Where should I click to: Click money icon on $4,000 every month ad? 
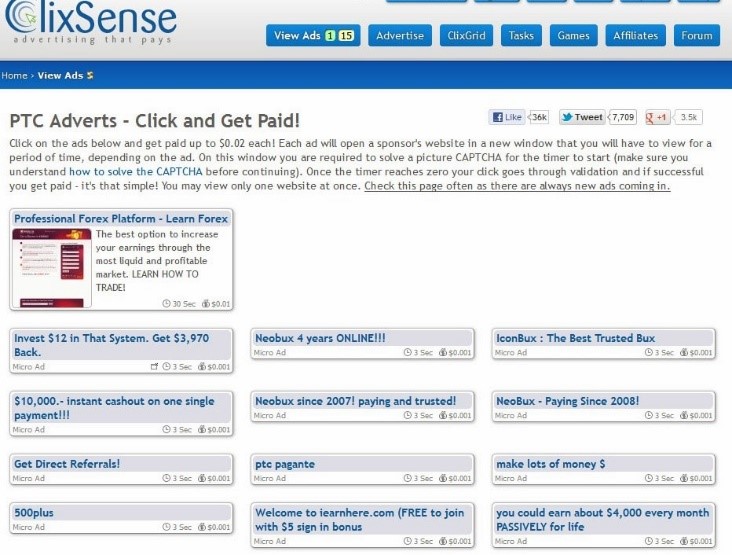tap(684, 541)
